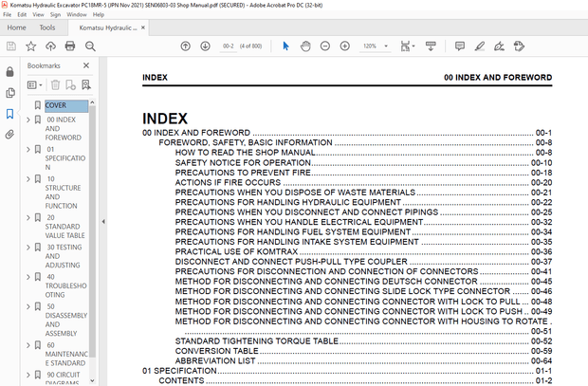Add document to starred with star icon
The height and width of the screenshot is (386, 588).
pyautogui.click(x=30, y=46)
